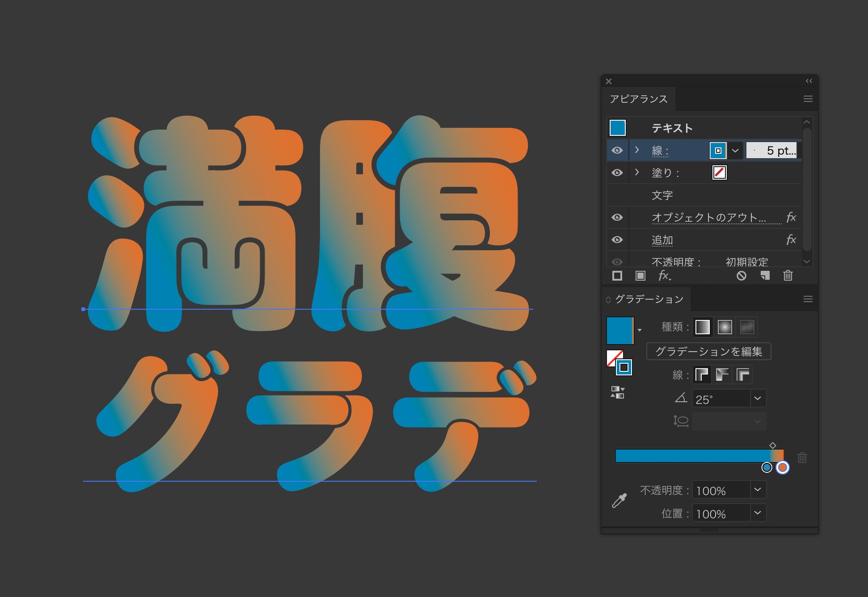
Task: Select the freeform gradient type icon
Action: click(x=747, y=327)
